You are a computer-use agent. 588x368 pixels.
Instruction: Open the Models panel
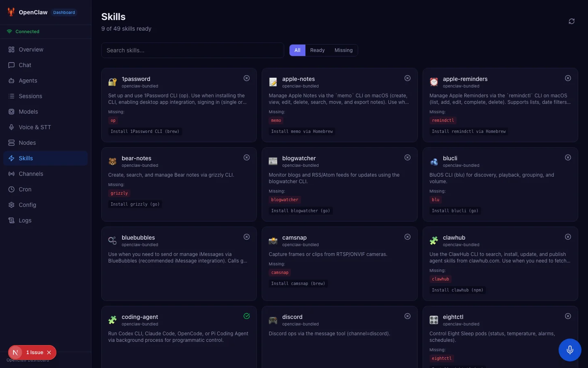point(28,112)
